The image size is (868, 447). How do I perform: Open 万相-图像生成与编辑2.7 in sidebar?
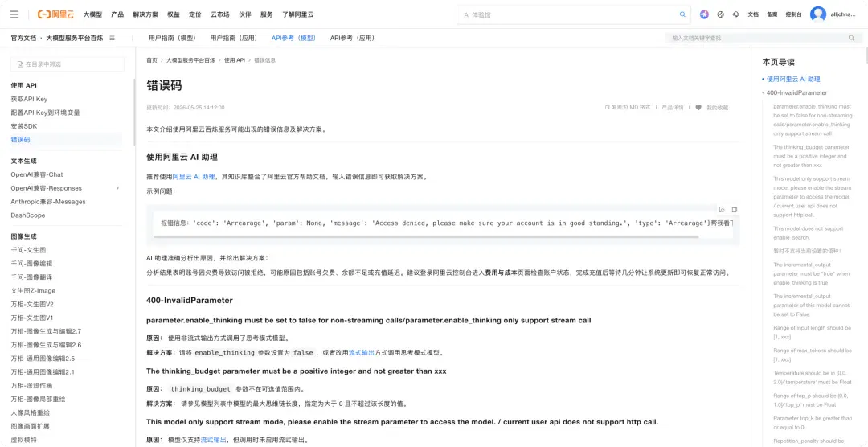pos(46,331)
